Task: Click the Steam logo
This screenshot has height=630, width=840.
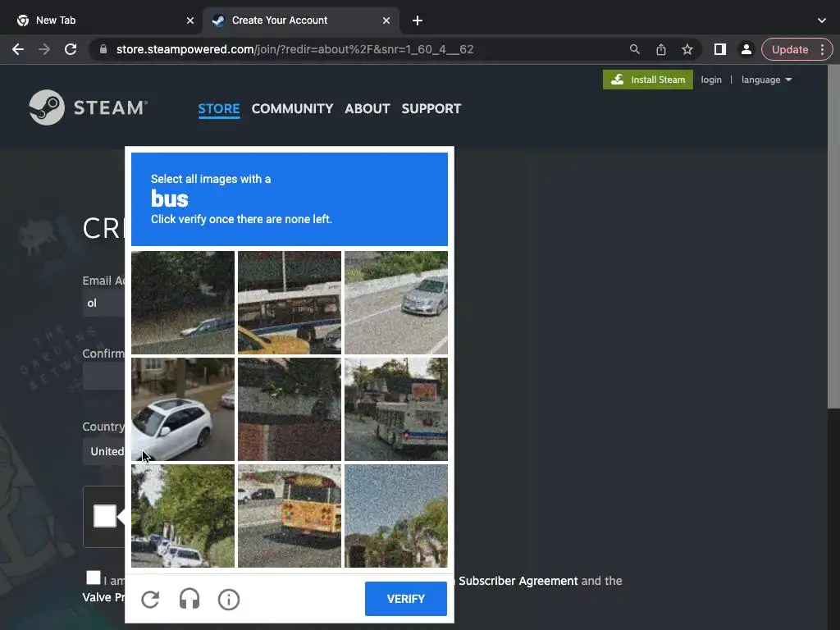Action: (88, 107)
